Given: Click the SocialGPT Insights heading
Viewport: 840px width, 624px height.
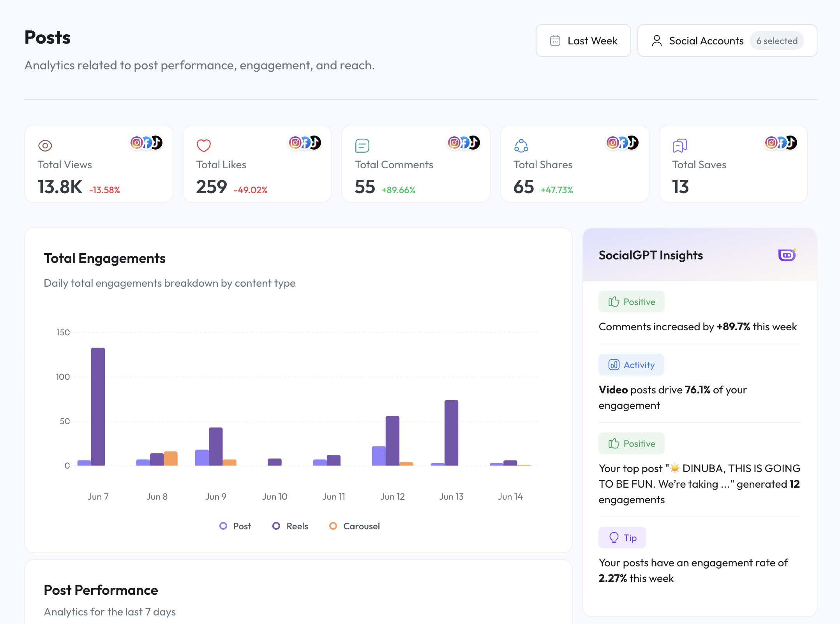Looking at the screenshot, I should 651,255.
